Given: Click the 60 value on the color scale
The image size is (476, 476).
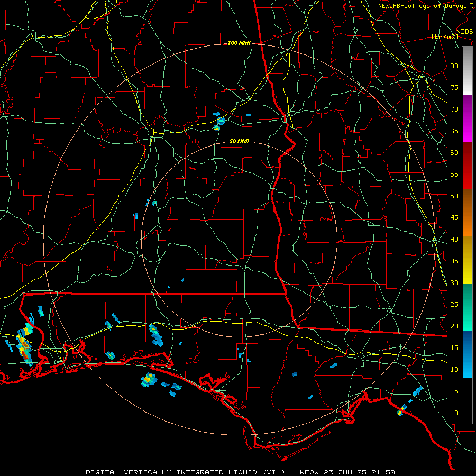Looking at the screenshot, I should pos(454,153).
